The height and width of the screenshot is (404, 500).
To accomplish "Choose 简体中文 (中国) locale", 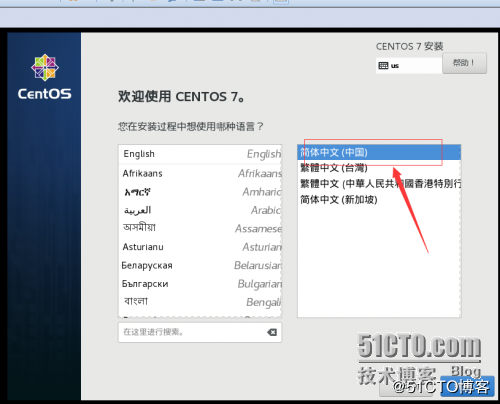I will coord(379,153).
